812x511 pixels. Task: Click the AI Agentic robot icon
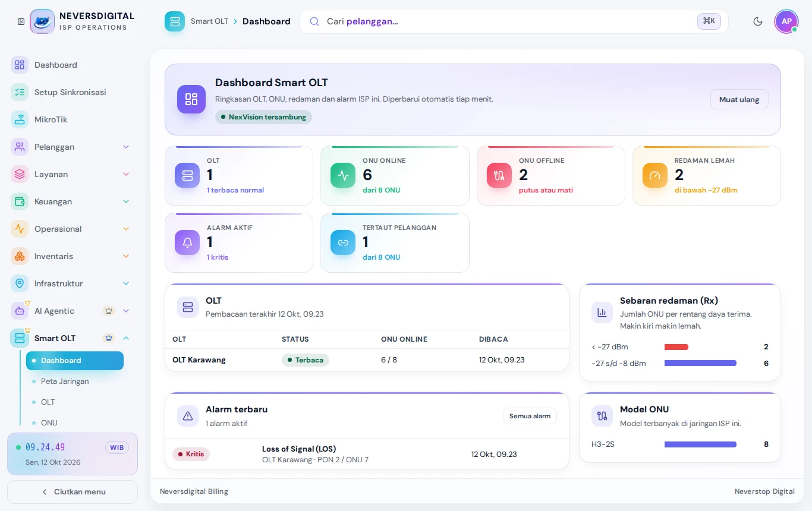click(x=20, y=311)
